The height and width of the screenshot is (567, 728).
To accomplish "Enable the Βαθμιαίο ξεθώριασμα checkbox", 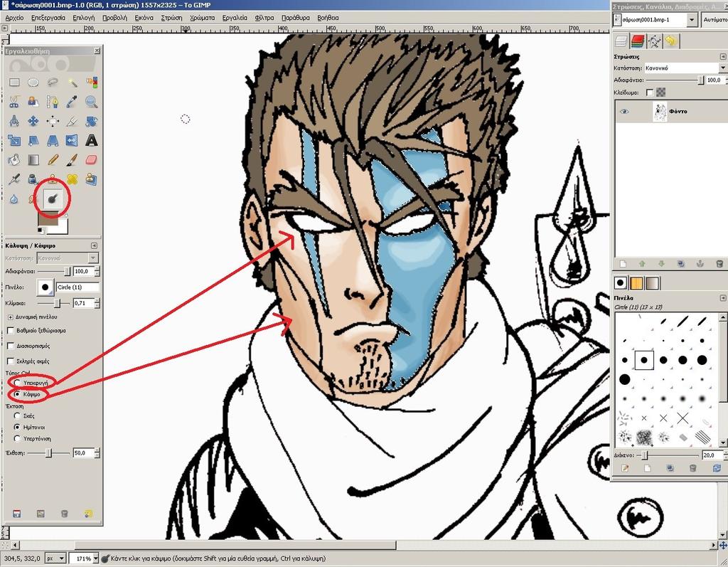I will click(x=11, y=330).
